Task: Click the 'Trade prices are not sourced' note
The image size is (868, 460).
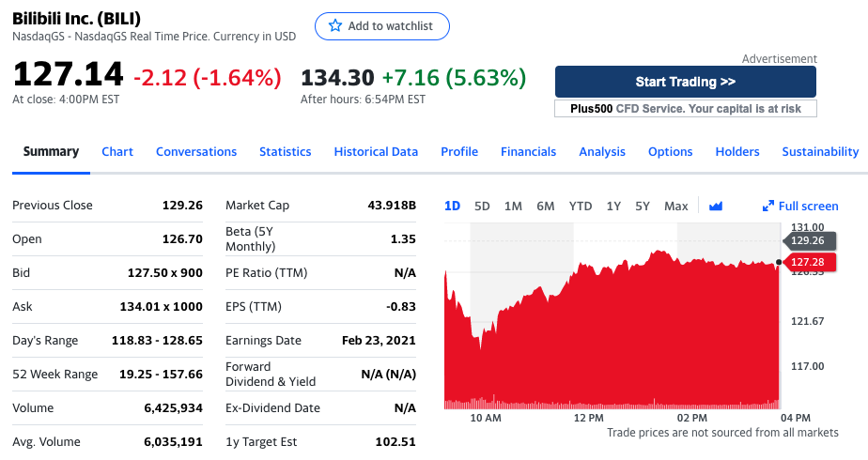Action: point(723,433)
